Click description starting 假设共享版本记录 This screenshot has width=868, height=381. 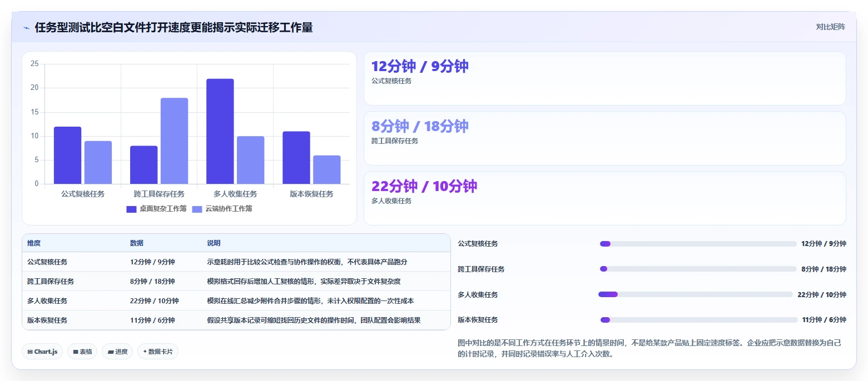click(x=314, y=320)
